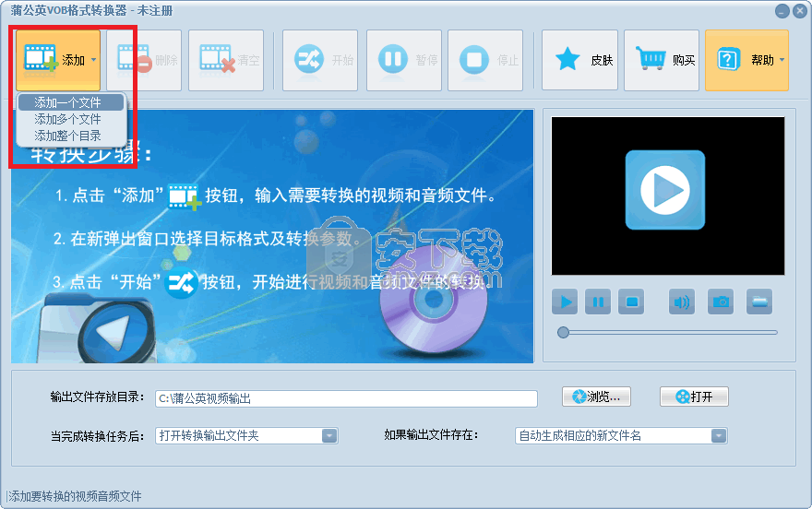
Task: Open the 添加 button dropdown arrow
Action: click(94, 60)
